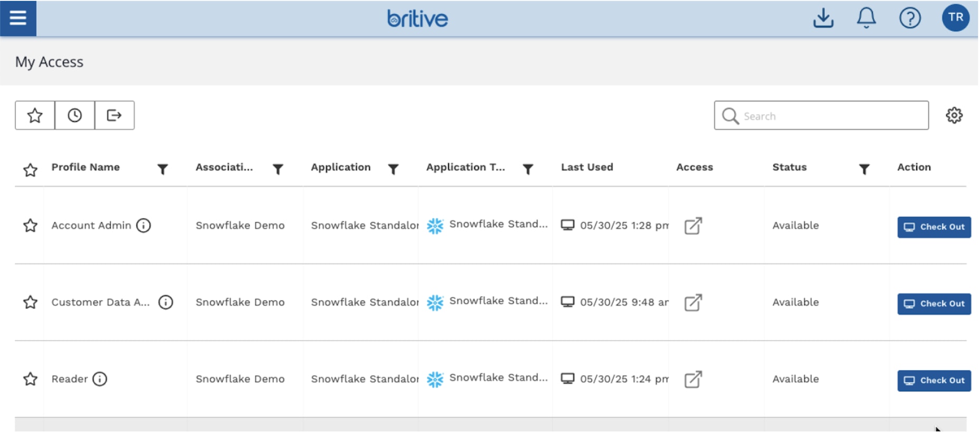980x436 pixels.
Task: Click the console monitor icon in the Customer Data row
Action: tap(567, 302)
